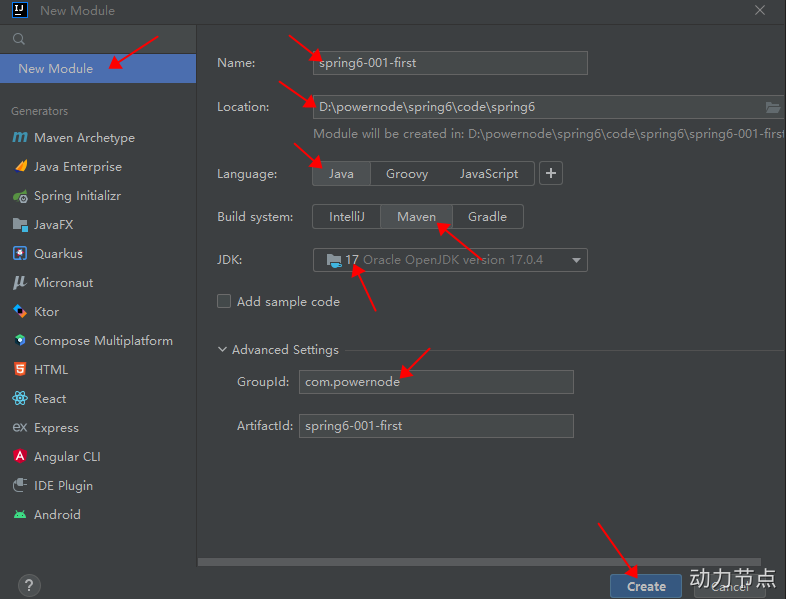Select New Module in sidebar
This screenshot has width=786, height=599.
click(x=98, y=69)
